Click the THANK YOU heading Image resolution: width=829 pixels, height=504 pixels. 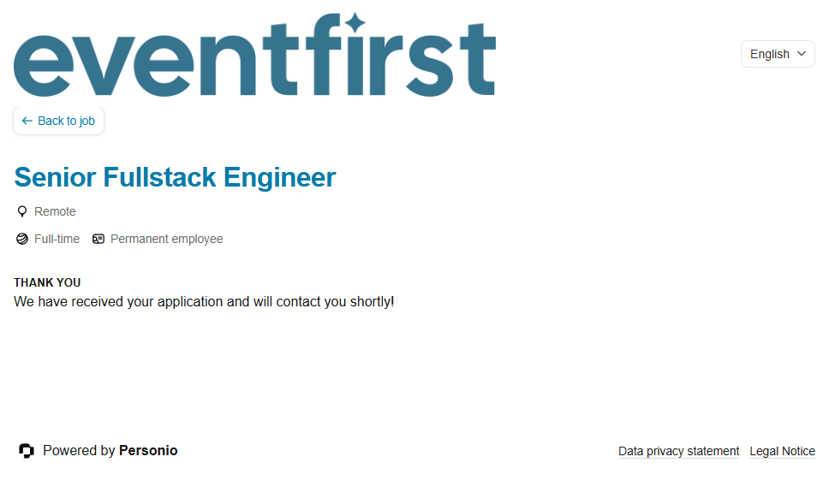(x=47, y=282)
